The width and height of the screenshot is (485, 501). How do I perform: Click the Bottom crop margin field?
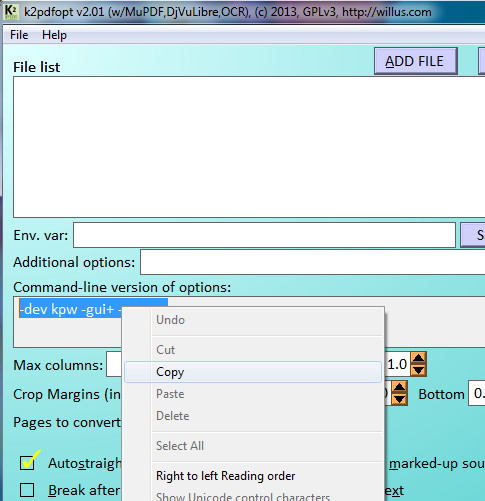pos(477,393)
